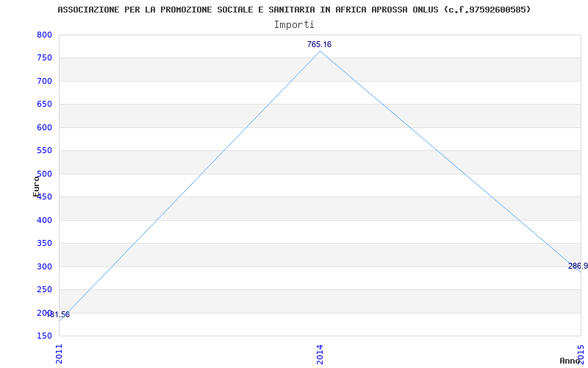Screen dimensions: 588x368
Task: Select the 181.56 data label for 2011
Action: point(58,315)
